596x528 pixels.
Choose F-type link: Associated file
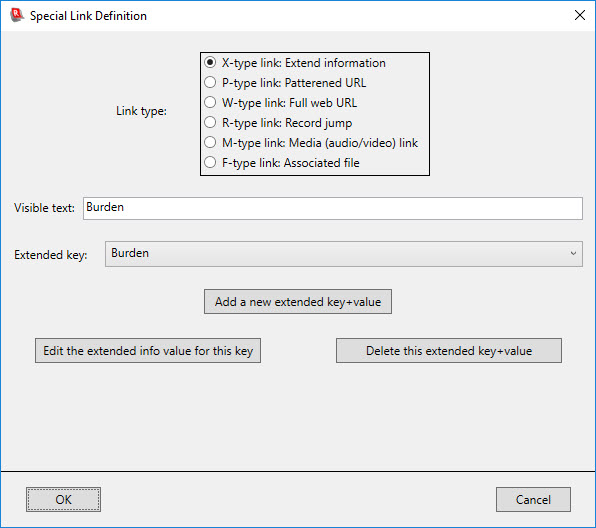[x=282, y=163]
